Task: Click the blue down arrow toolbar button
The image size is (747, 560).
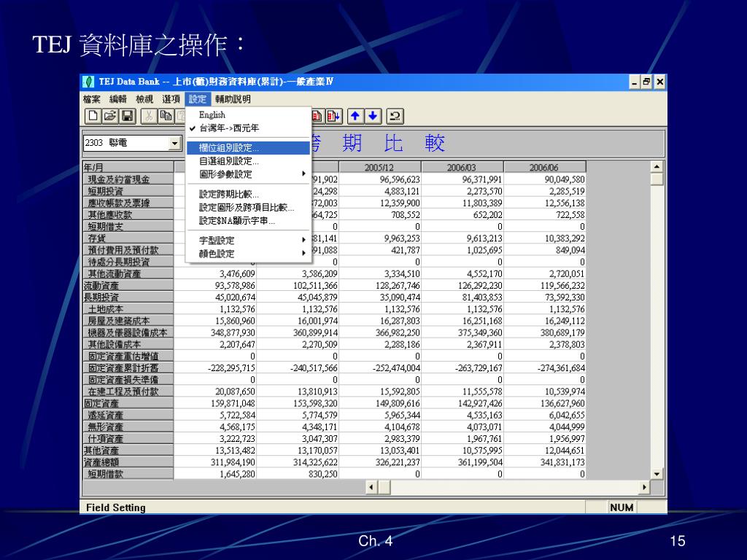Action: [x=373, y=116]
